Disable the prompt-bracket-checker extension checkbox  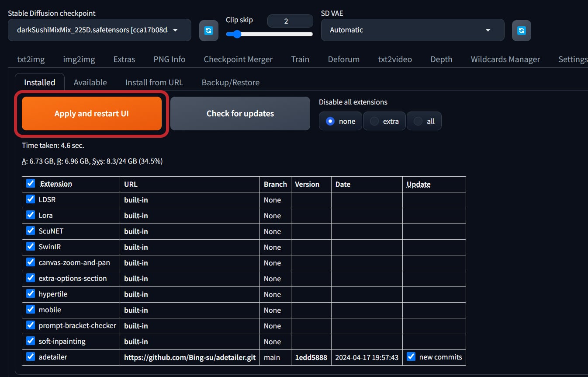pos(31,325)
